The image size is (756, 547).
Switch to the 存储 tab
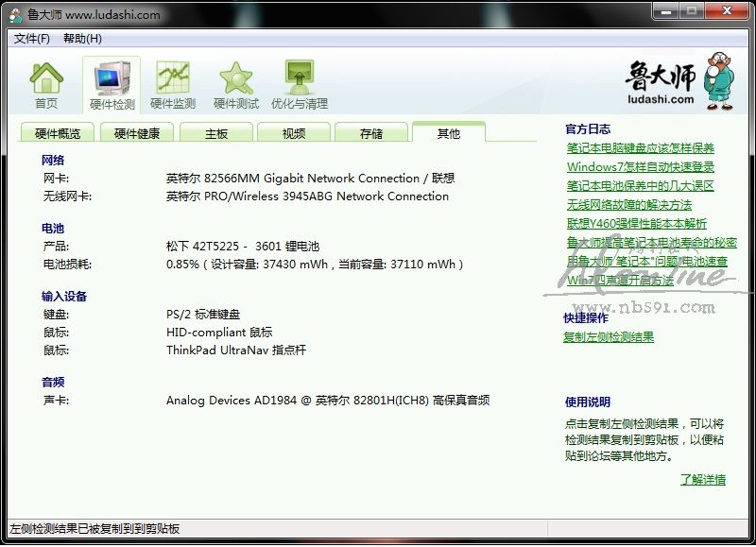tap(370, 133)
